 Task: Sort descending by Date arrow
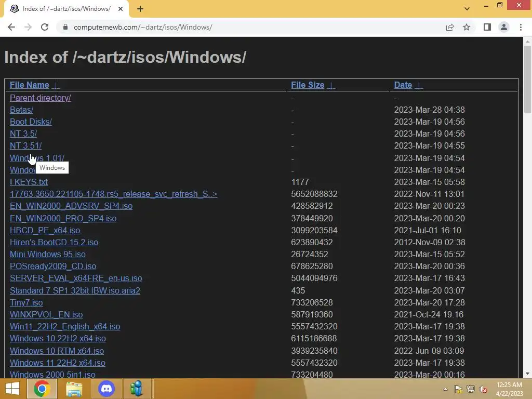pos(419,86)
